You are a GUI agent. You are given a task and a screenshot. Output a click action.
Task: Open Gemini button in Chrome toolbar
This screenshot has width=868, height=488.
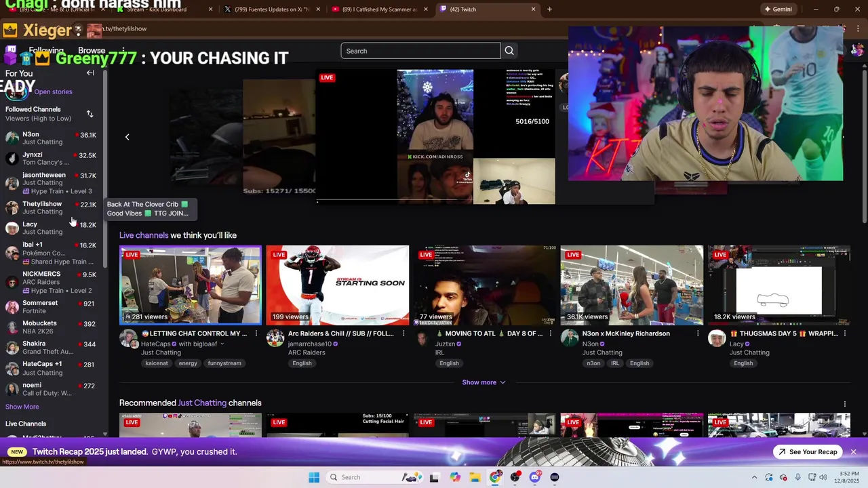pyautogui.click(x=778, y=9)
